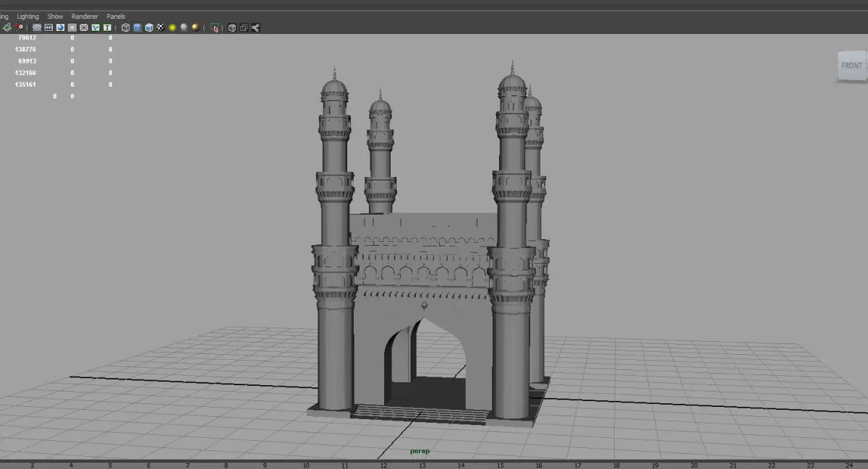Toggle the viewport Grid icon
Viewport: 868px width, 469px height.
(37, 27)
